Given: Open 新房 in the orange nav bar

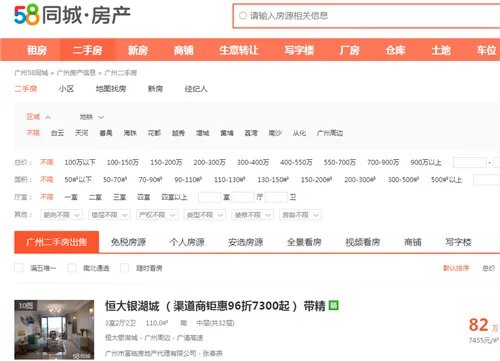Looking at the screenshot, I should tap(138, 50).
